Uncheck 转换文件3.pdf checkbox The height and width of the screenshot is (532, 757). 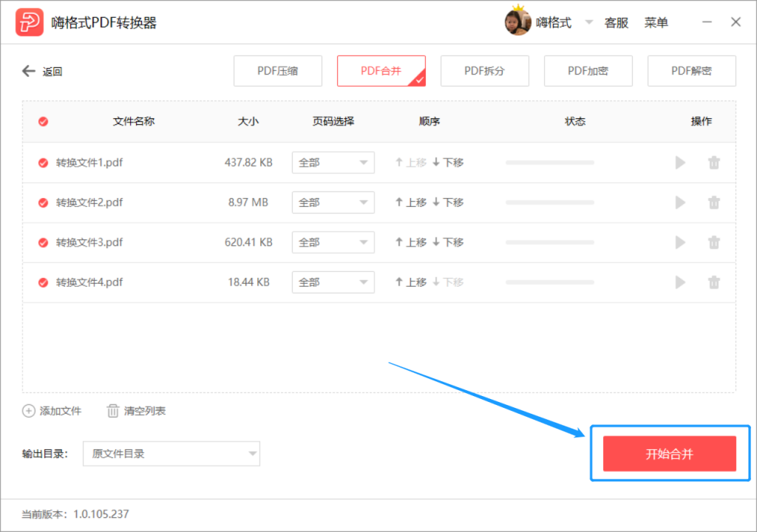click(x=44, y=242)
